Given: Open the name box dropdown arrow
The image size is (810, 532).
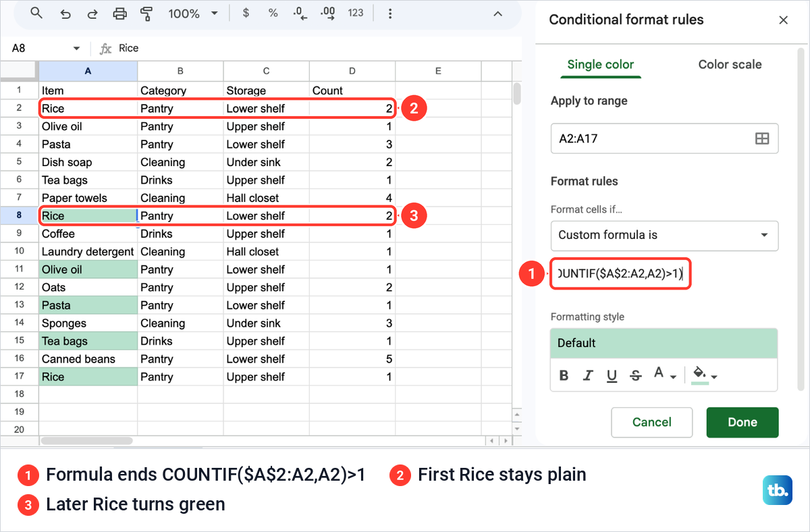Looking at the screenshot, I should [76, 49].
